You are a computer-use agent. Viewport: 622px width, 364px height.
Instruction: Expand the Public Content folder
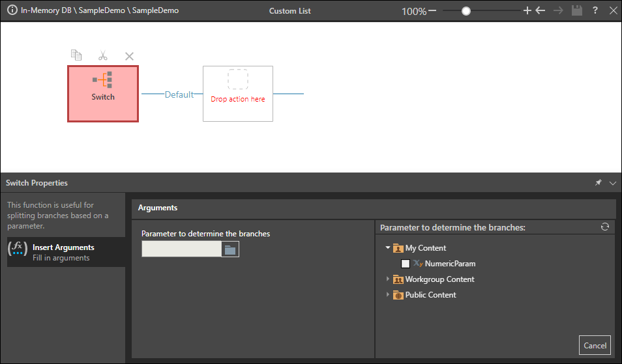[387, 294]
